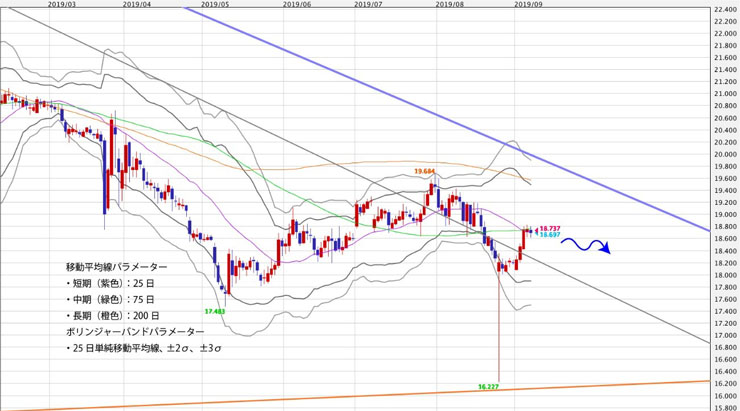The width and height of the screenshot is (740, 411).
Task: Click the 2019/07 date label
Action: 368,4
